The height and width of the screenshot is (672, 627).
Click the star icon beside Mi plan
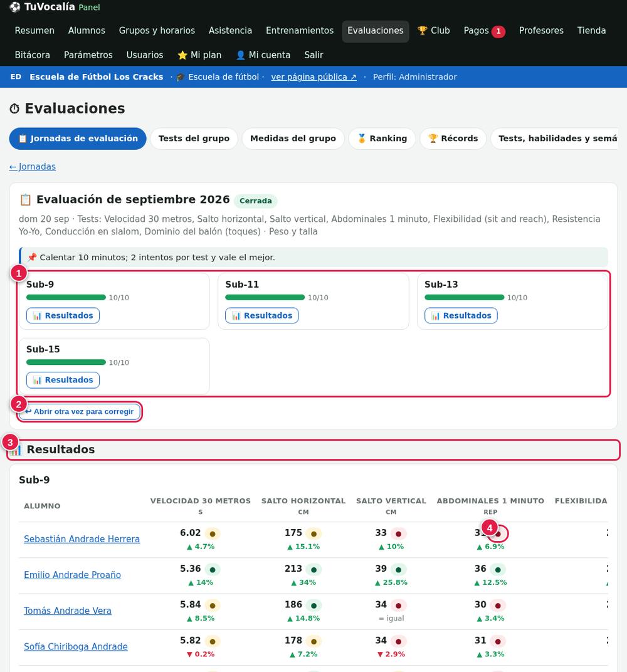[182, 55]
